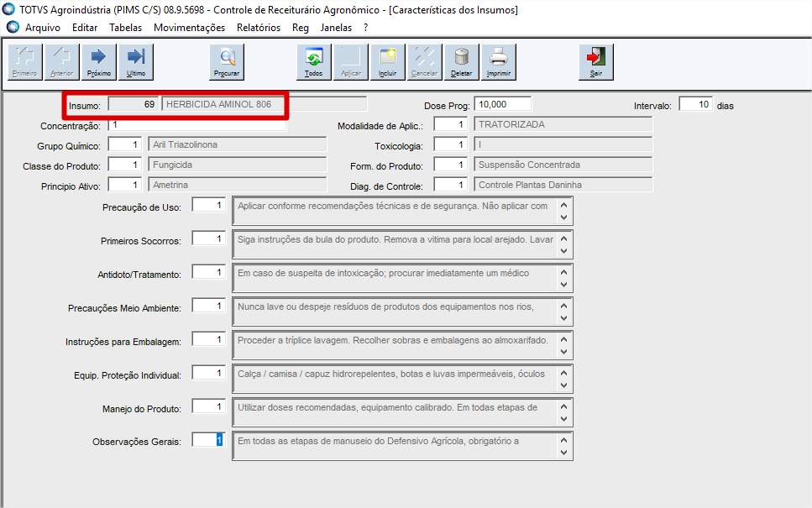The image size is (812, 508).
Task: Click the Dose Prog field with 10,000
Action: click(503, 104)
